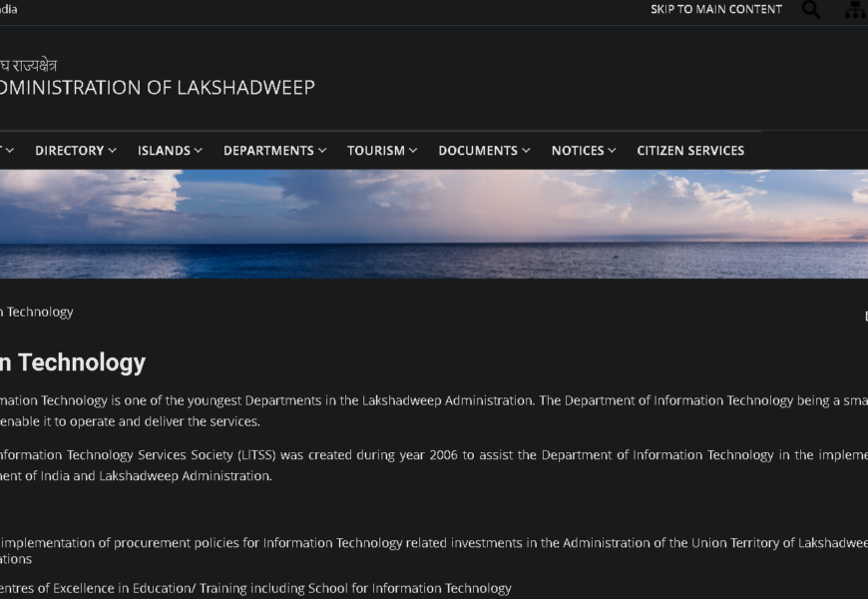Click the Skip to Main Content link
The image size is (868, 599).
pyautogui.click(x=715, y=9)
